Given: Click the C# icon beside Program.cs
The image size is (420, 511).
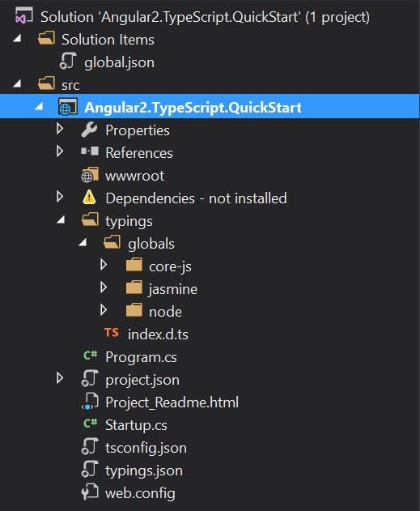Looking at the screenshot, I should coord(90,356).
